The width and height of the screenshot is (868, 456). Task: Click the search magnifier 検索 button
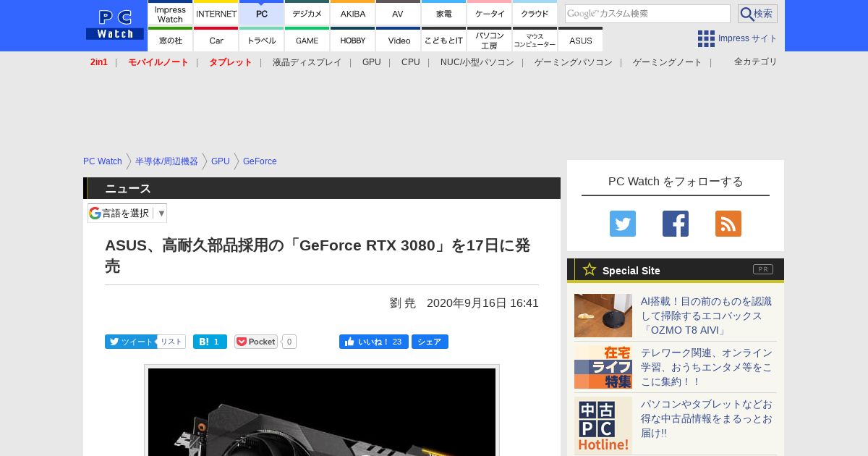757,14
